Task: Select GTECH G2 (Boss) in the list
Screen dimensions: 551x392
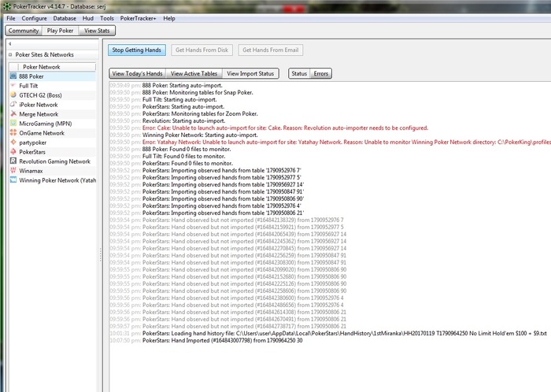Action: point(53,95)
